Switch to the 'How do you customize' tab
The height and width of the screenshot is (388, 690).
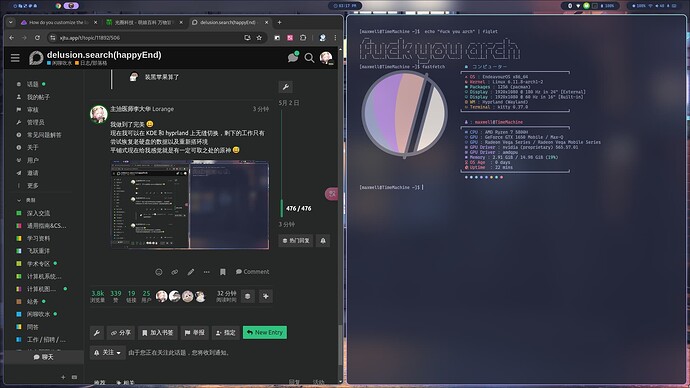[x=59, y=22]
